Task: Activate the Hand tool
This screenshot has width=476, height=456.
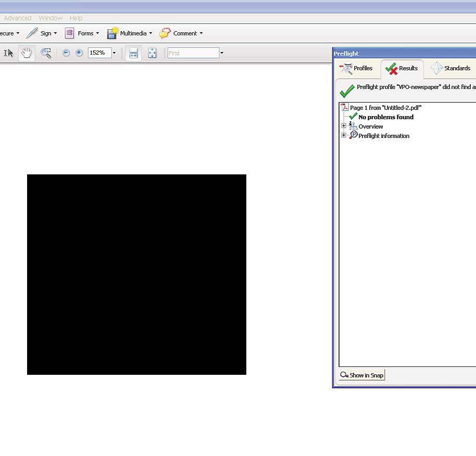Action: (27, 53)
